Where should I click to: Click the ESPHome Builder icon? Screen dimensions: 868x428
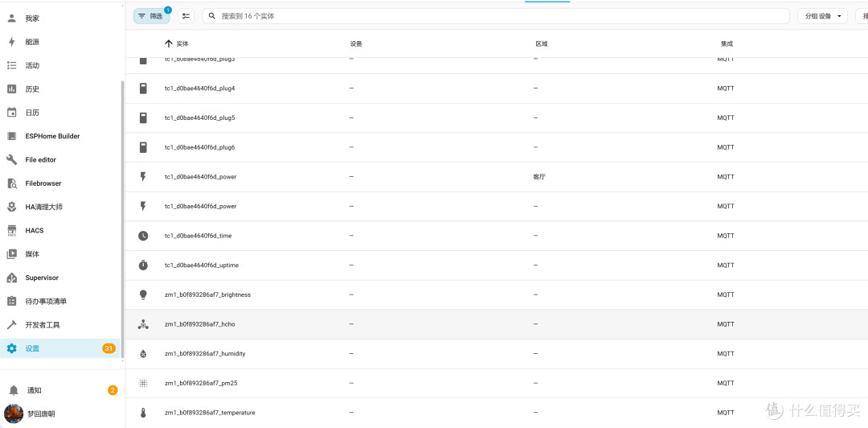pos(11,137)
